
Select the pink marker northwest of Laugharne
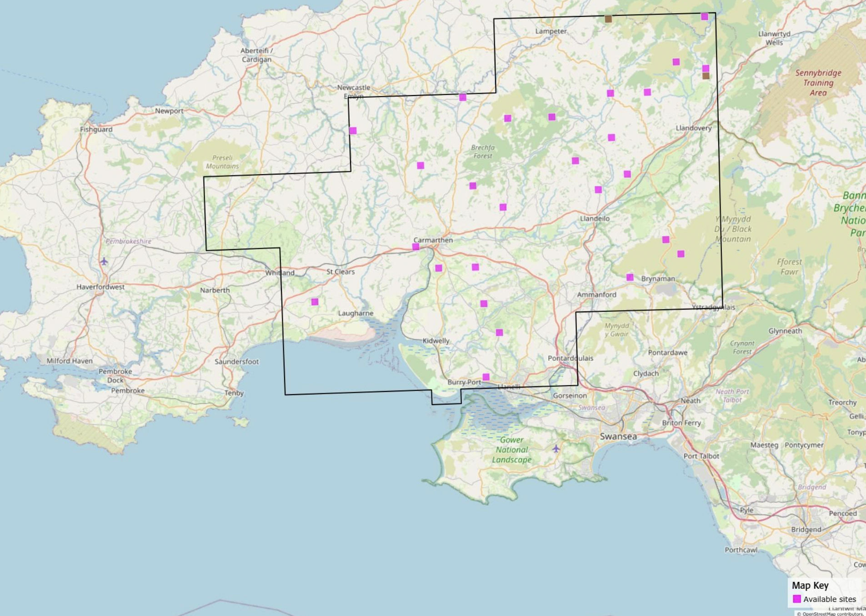pos(315,302)
